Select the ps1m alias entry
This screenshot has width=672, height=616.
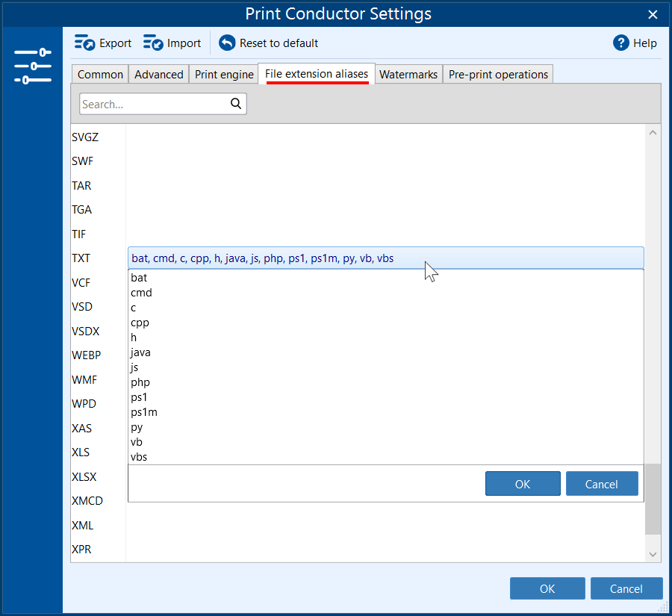(143, 412)
